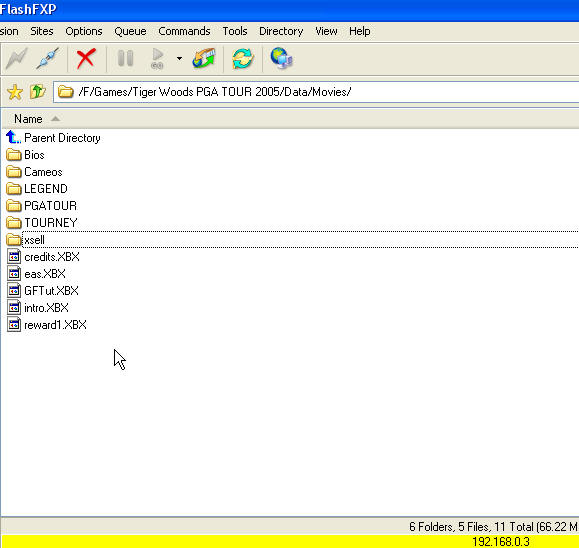The image size is (579, 548).
Task: Click the yellow star bookmarks icon
Action: click(15, 92)
